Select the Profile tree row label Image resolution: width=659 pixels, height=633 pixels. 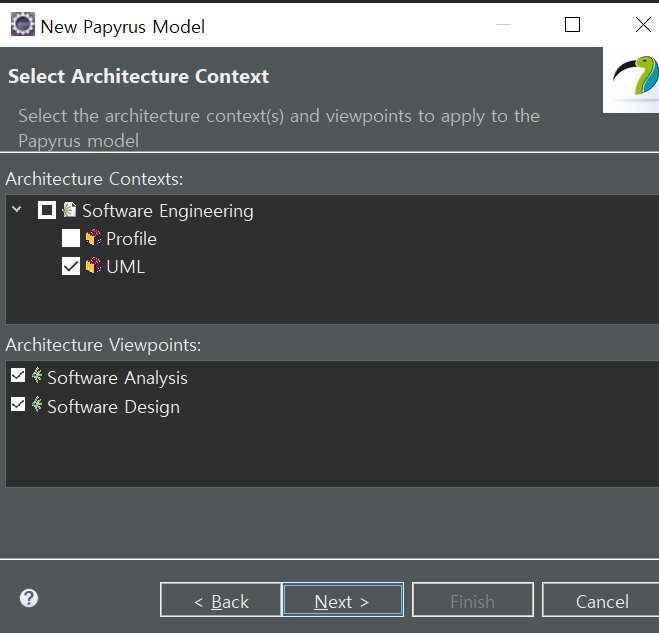(x=131, y=239)
